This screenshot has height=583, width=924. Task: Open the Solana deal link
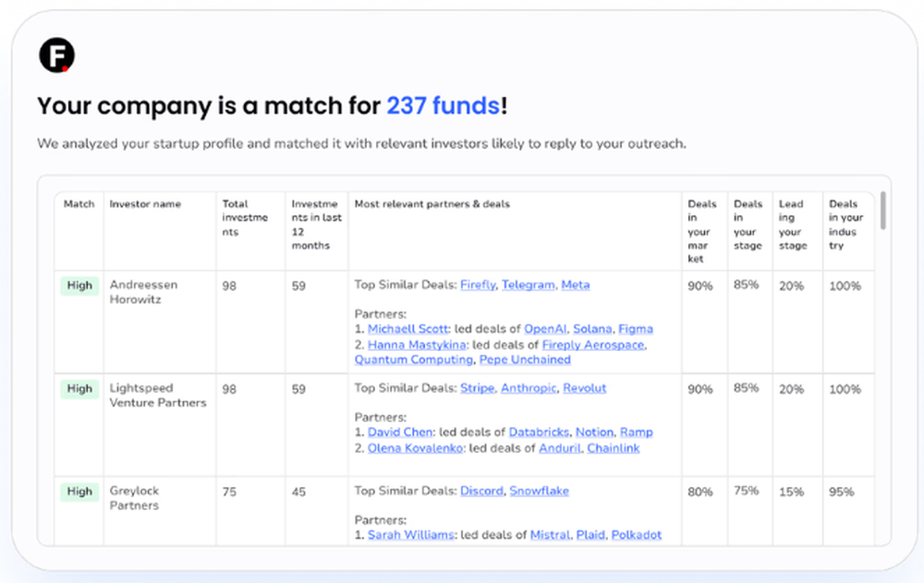pyautogui.click(x=592, y=329)
